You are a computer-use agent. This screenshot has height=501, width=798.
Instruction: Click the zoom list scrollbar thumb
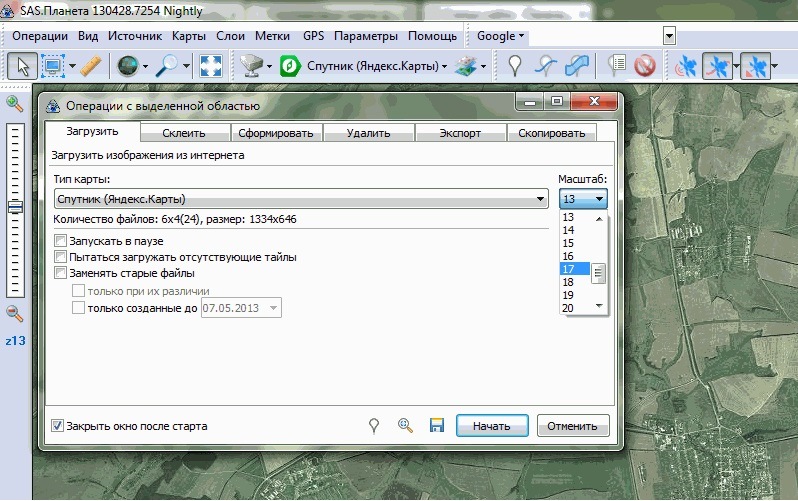(x=598, y=273)
